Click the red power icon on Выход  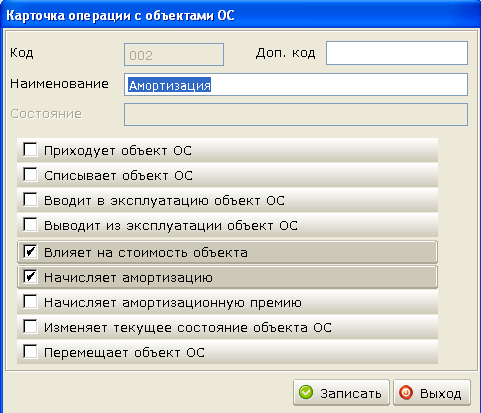[406, 392]
